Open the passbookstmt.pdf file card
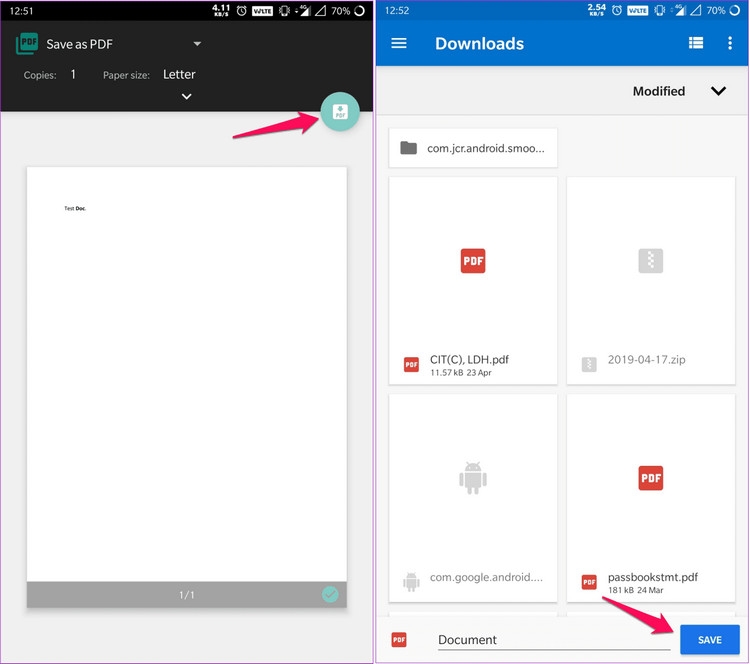This screenshot has height=664, width=750. click(x=651, y=498)
